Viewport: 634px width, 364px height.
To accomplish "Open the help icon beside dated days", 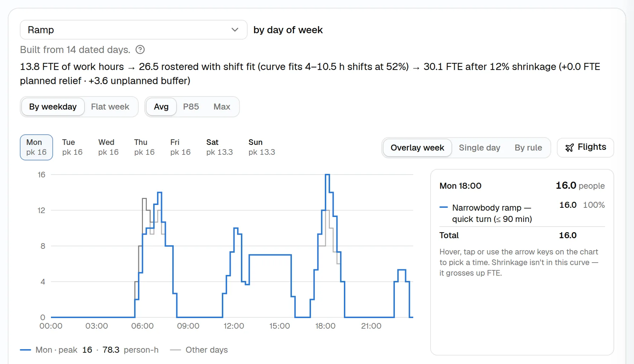I will pyautogui.click(x=140, y=49).
